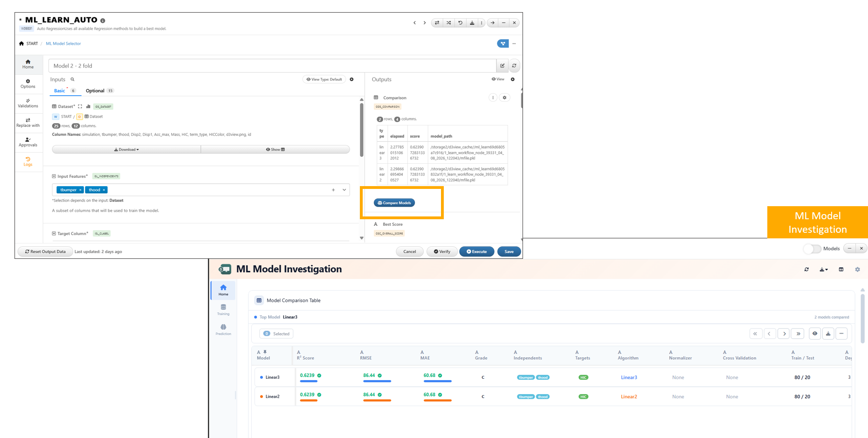Click the Replace with sidebar icon
Screen dimensions: 868x438
[x=28, y=123]
